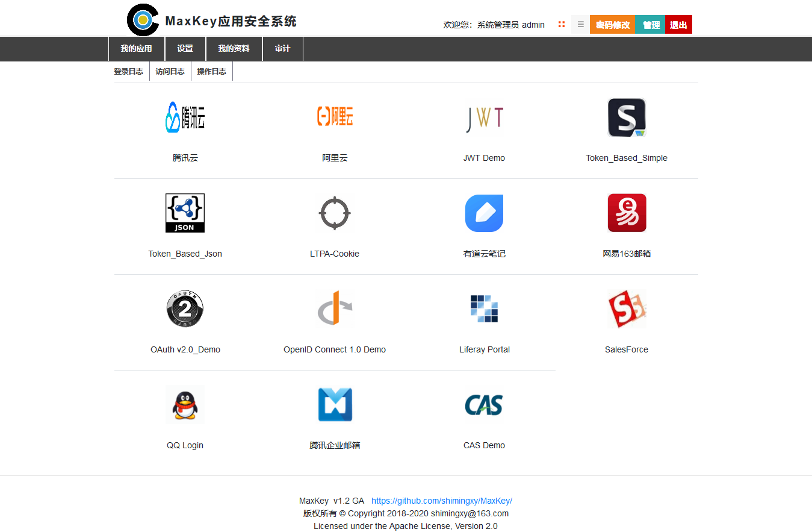Click the Liferay Portal app icon
812x532 pixels.
pos(484,308)
